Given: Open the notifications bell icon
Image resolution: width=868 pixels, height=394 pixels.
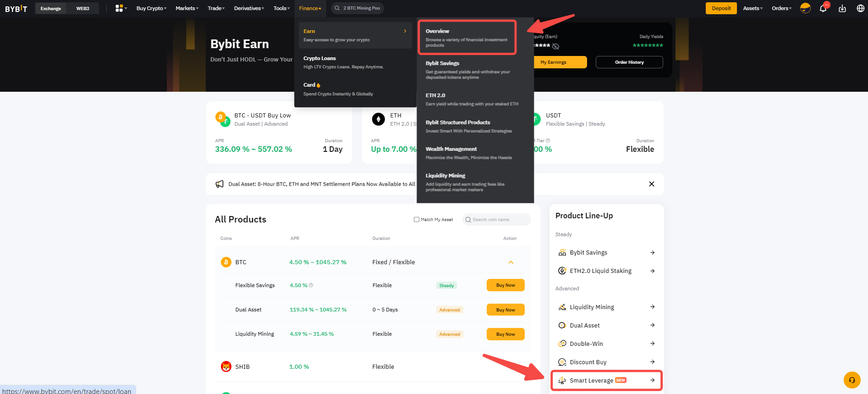Looking at the screenshot, I should pyautogui.click(x=823, y=8).
